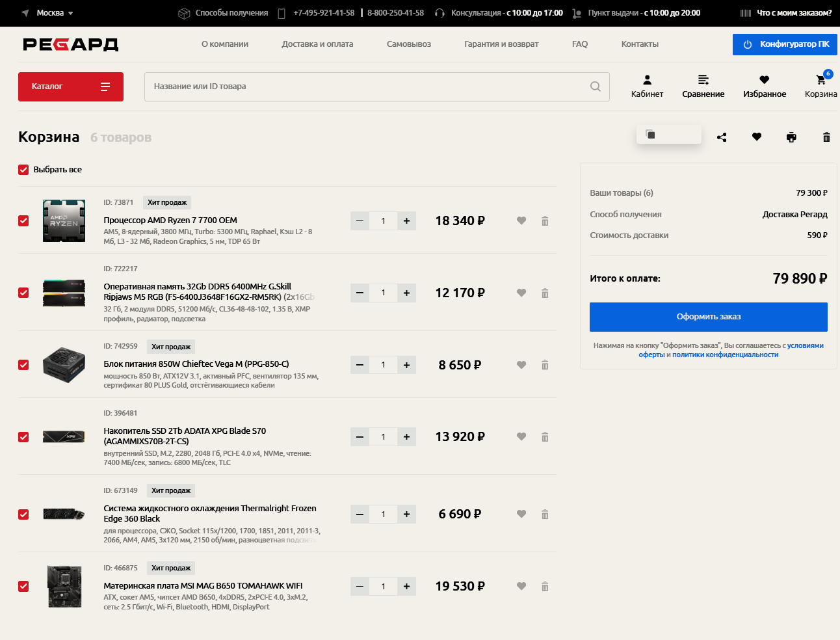Uncheck the MSI MAG B650 motherboard checkbox
The width and height of the screenshot is (840, 640).
tap(23, 586)
